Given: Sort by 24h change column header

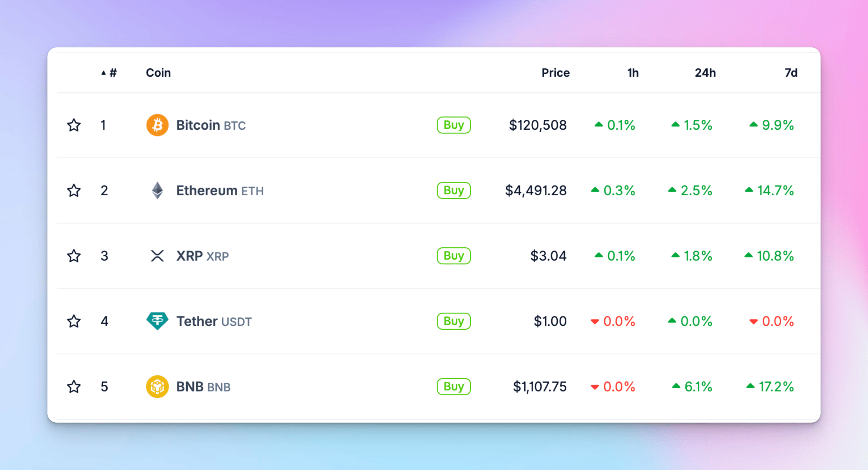Looking at the screenshot, I should (705, 73).
